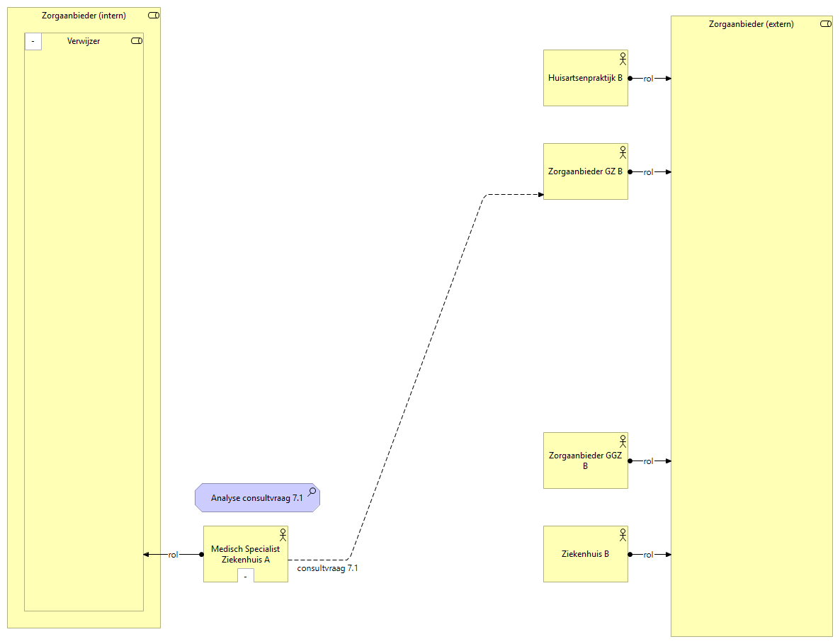This screenshot has width=840, height=644.
Task: Select the Analyse consultvraag 7.1 element
Action: [x=256, y=498]
